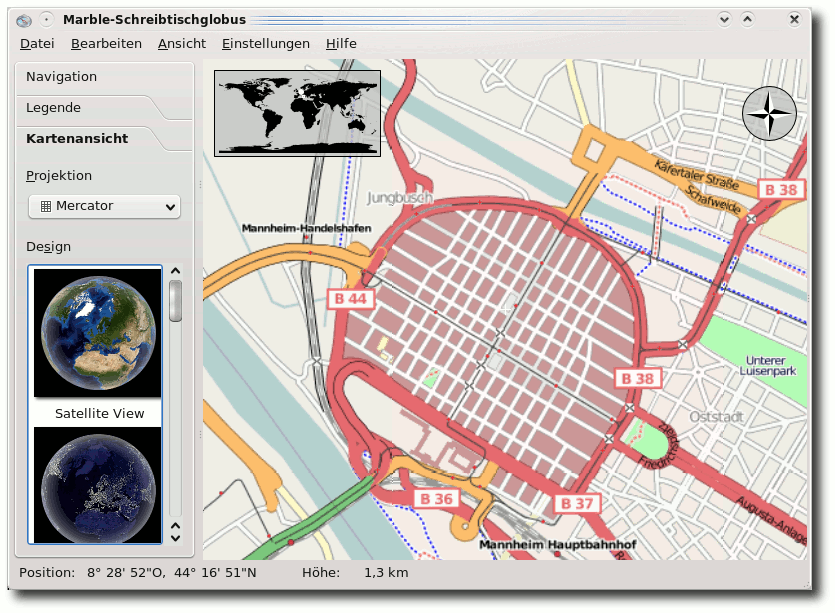Click the design list scrollbar handle
The height and width of the screenshot is (613, 835).
pyautogui.click(x=175, y=301)
